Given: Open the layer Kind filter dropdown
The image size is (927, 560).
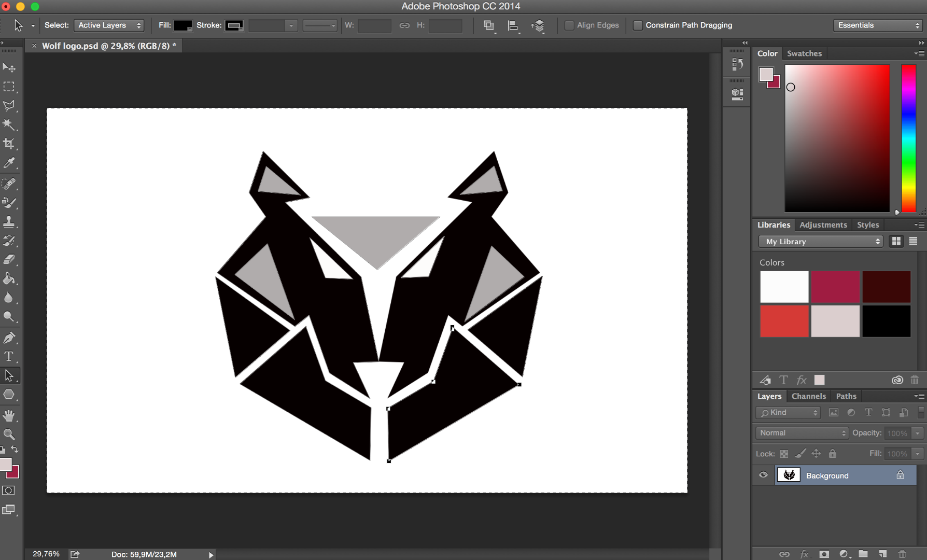Looking at the screenshot, I should point(788,412).
